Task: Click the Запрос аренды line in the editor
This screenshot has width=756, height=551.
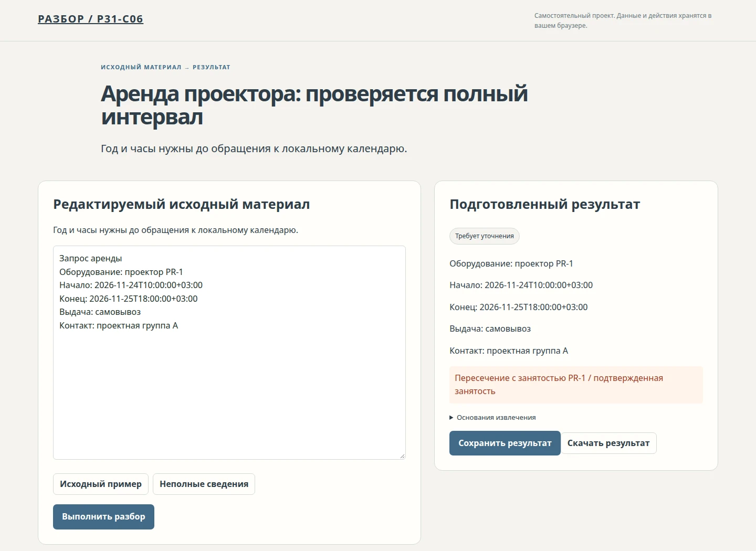Action: [90, 258]
